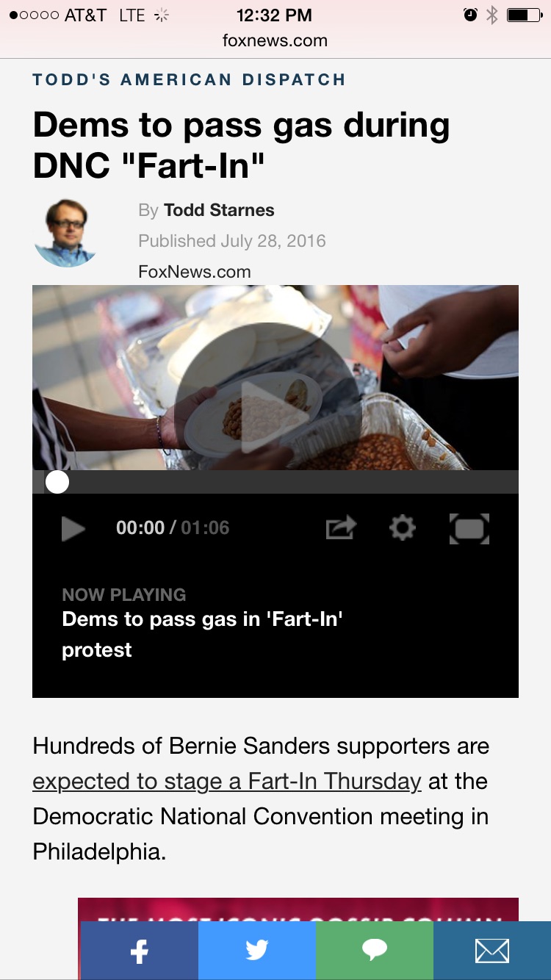Tap Todd Starnes author photo
Viewport: 551px width, 980px height.
[65, 232]
